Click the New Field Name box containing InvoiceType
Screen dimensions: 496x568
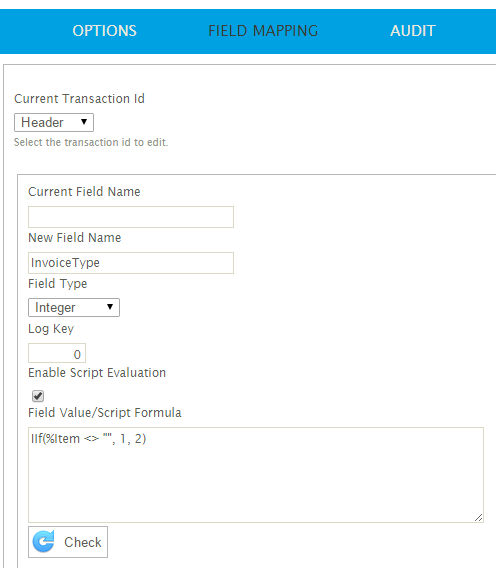[x=131, y=263]
